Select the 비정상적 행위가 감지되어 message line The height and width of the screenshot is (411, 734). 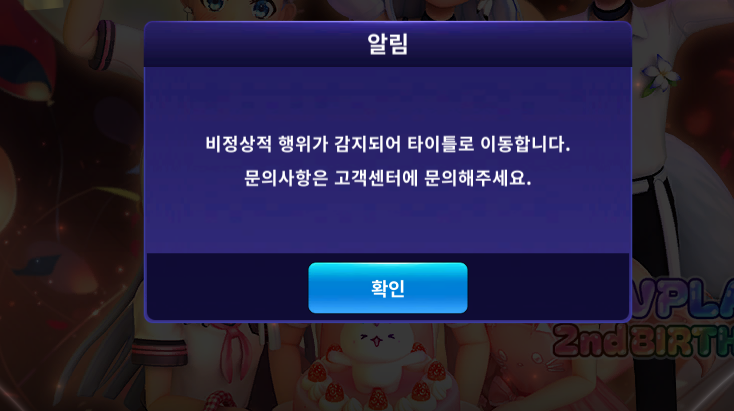coord(388,144)
